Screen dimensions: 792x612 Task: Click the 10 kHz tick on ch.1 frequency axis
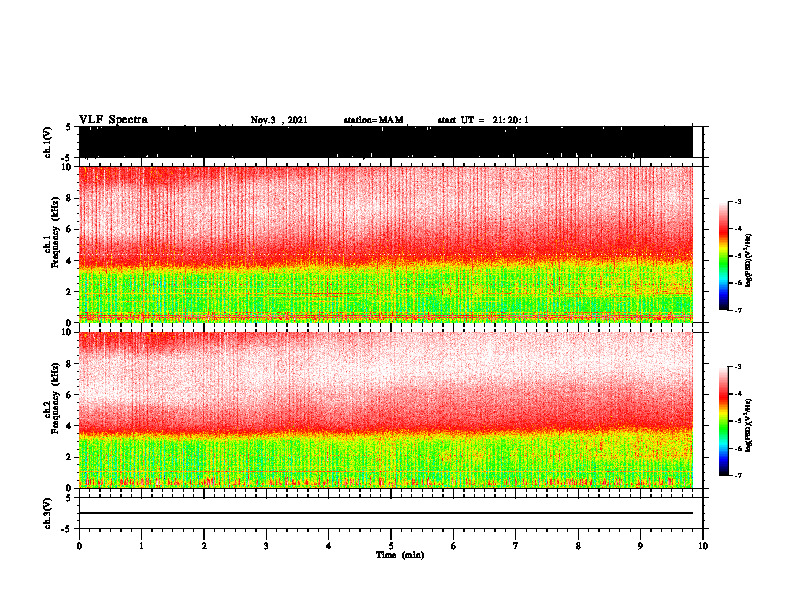click(68, 167)
